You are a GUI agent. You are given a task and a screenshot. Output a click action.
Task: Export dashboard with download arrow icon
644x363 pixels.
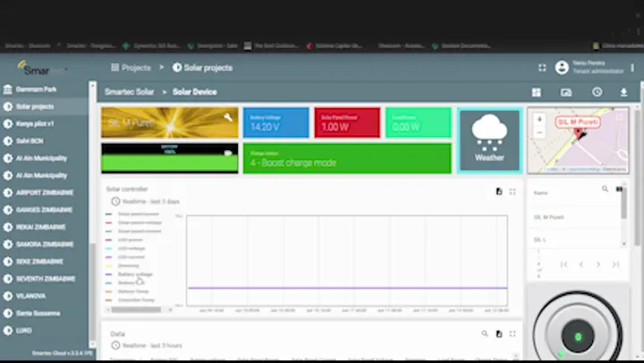(623, 92)
